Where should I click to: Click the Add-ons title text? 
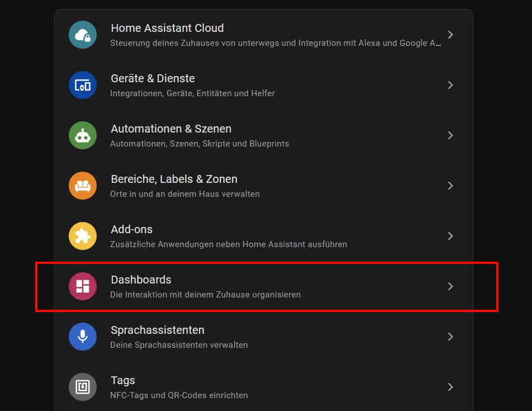point(131,229)
